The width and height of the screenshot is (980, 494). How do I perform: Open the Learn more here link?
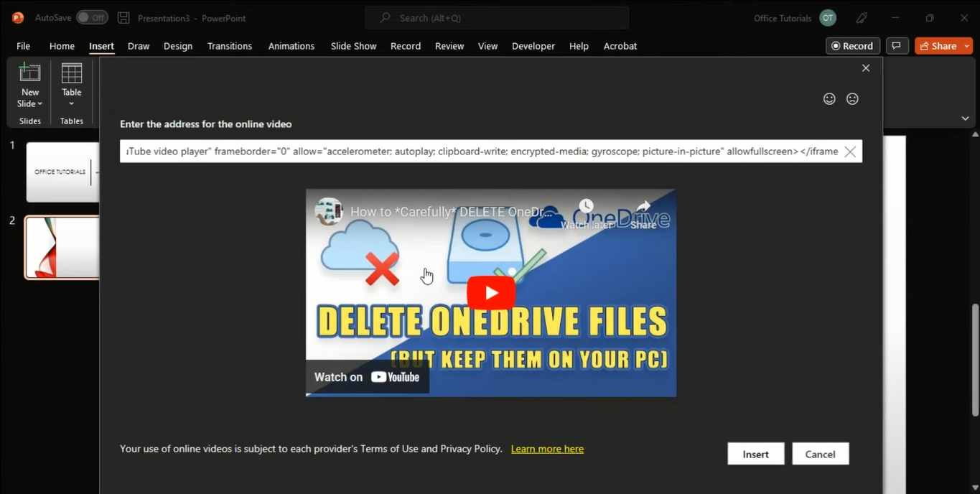[x=547, y=448]
